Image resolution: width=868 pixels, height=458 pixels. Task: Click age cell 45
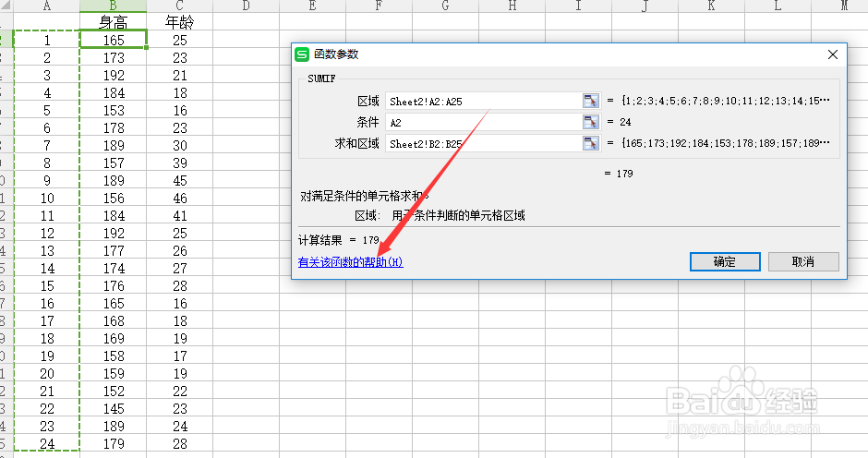coord(179,181)
